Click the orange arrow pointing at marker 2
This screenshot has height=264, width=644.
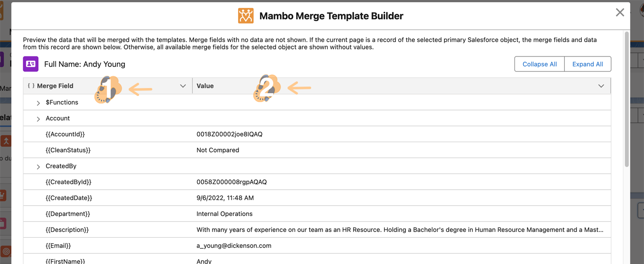299,88
